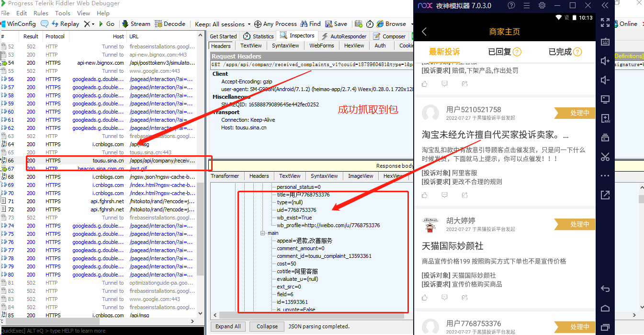
Task: Launch Browse in Fiddler toolbar
Action: point(392,24)
